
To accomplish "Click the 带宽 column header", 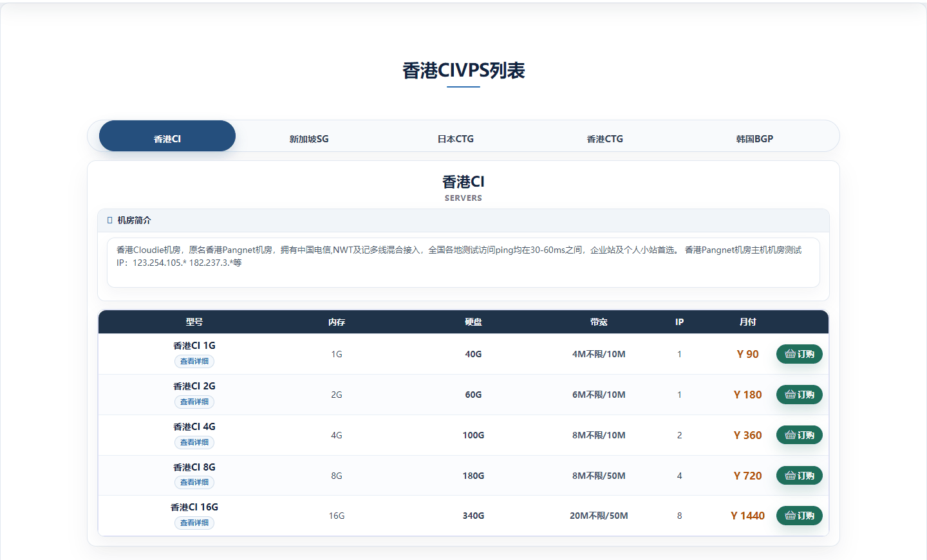I will (x=599, y=322).
